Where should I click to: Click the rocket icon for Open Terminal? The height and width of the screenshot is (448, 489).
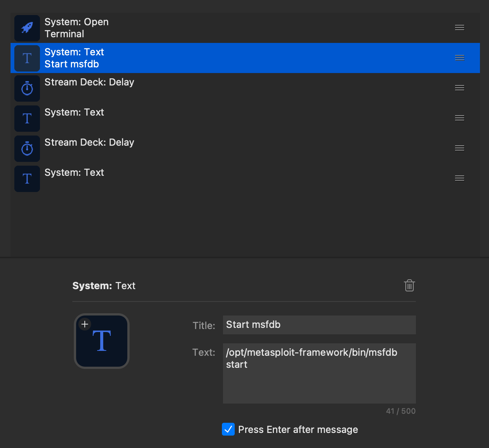tap(27, 28)
